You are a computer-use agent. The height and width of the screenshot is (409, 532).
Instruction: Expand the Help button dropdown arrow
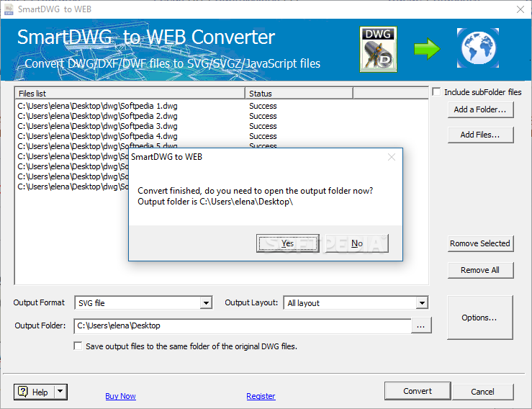point(60,392)
